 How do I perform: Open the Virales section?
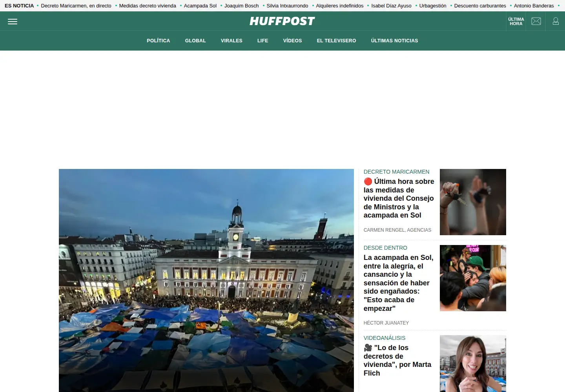pyautogui.click(x=231, y=41)
